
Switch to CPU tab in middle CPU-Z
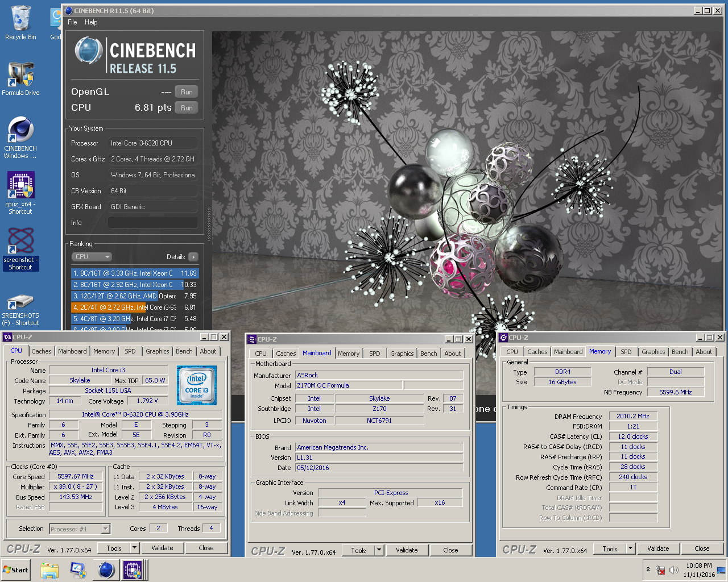click(x=261, y=354)
